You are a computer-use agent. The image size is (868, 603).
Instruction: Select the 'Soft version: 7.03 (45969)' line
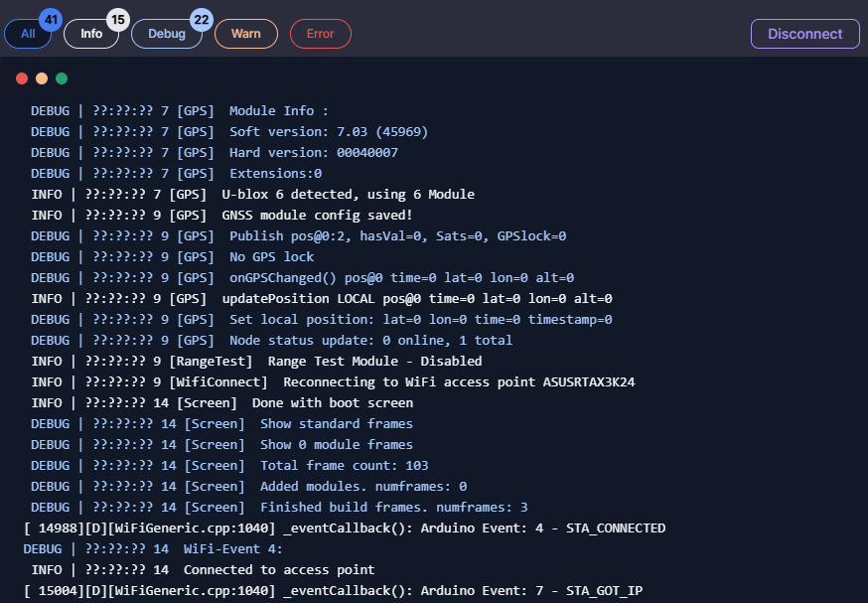pyautogui.click(x=229, y=132)
